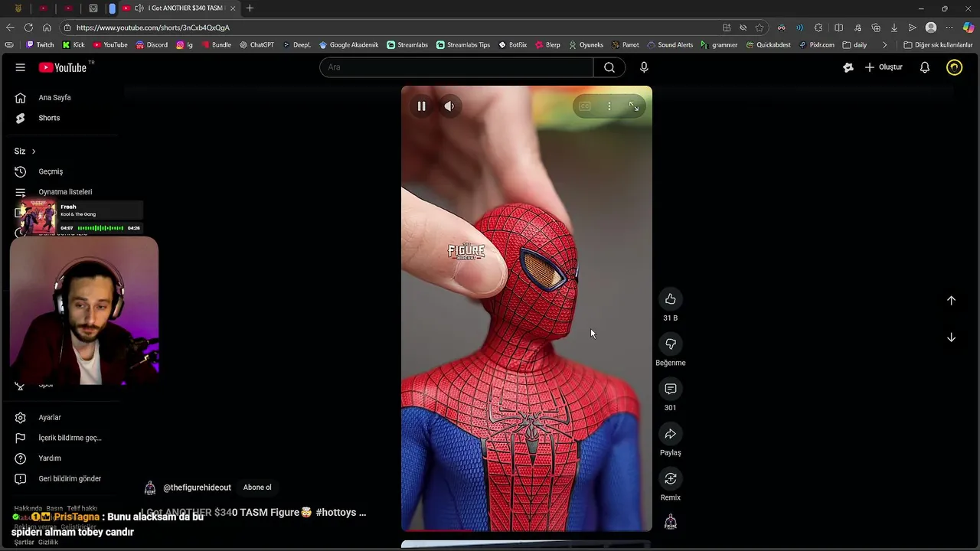Mute the short's volume
Viewport: 980px width, 551px height.
point(449,106)
